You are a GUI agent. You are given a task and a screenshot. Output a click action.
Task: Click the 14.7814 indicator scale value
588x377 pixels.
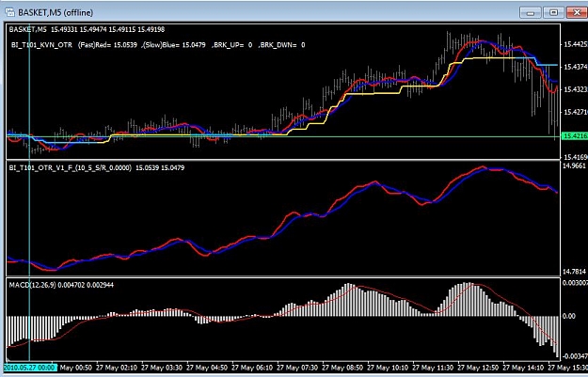pyautogui.click(x=574, y=271)
